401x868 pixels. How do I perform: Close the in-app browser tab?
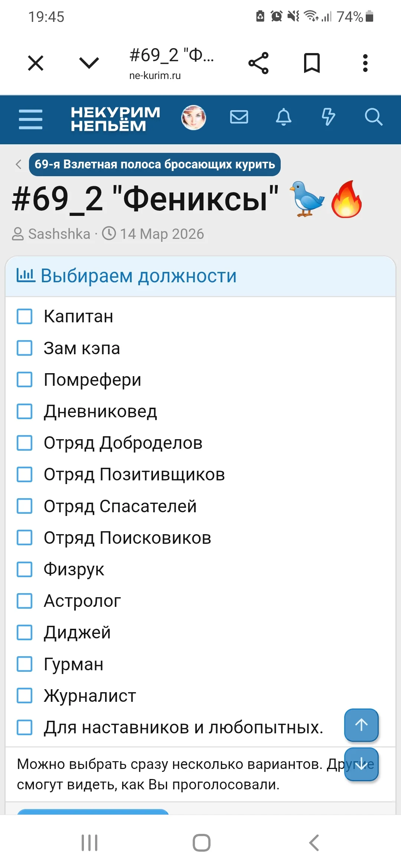[36, 63]
